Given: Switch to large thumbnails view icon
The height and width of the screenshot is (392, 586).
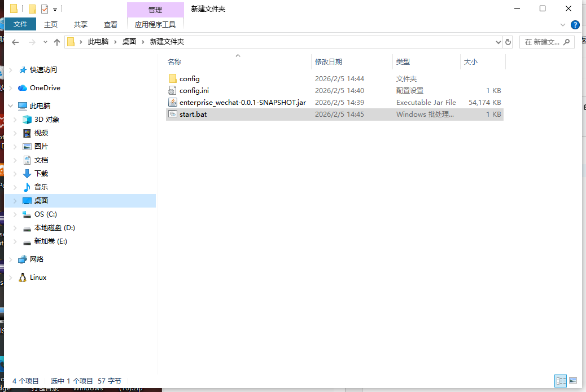Looking at the screenshot, I should coord(573,381).
